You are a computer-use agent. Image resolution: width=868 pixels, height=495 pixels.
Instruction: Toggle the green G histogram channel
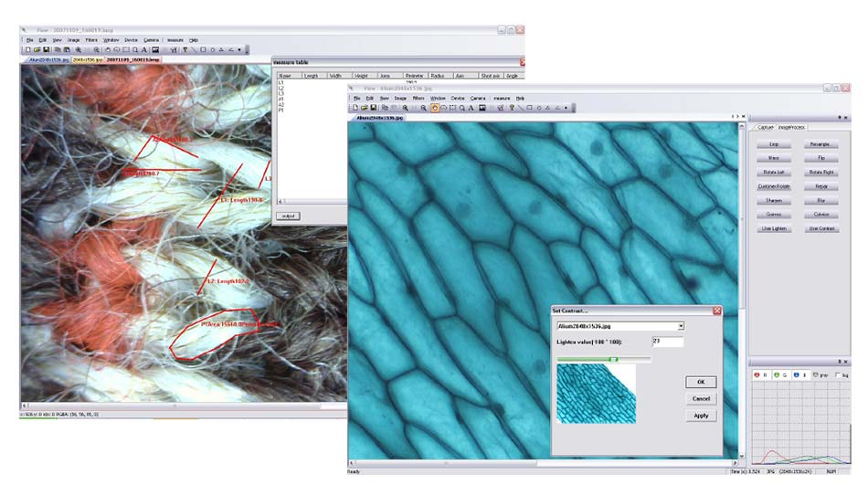[x=779, y=375]
